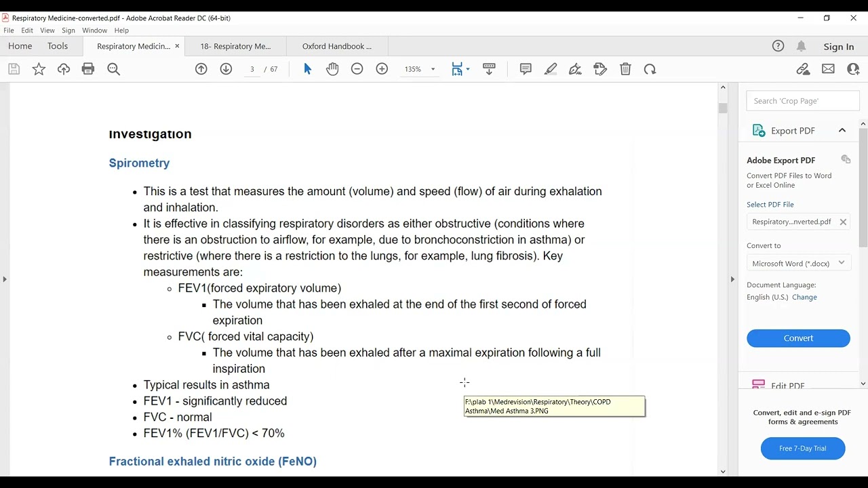This screenshot has height=488, width=868.
Task: Click the Search 'Crop Page' field
Action: pos(803,101)
